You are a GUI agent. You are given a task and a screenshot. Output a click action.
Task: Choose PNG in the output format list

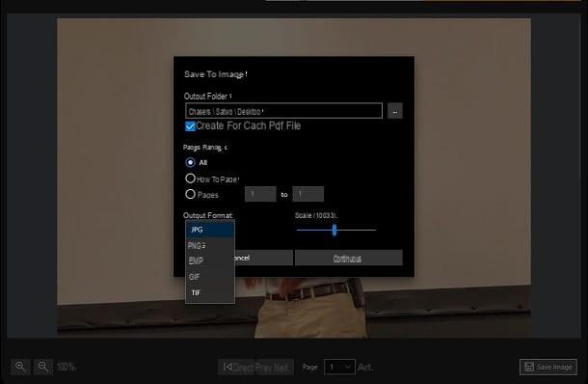pos(210,245)
